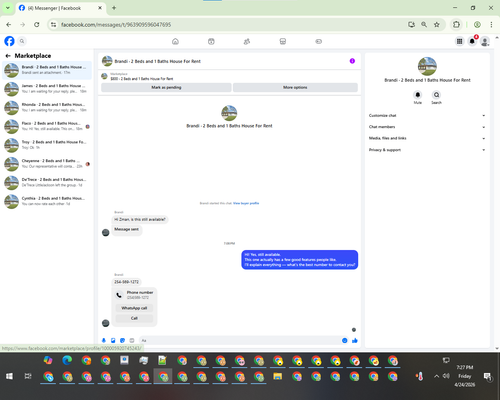Mute this chat with the bell icon
The image size is (500, 400).
click(418, 95)
